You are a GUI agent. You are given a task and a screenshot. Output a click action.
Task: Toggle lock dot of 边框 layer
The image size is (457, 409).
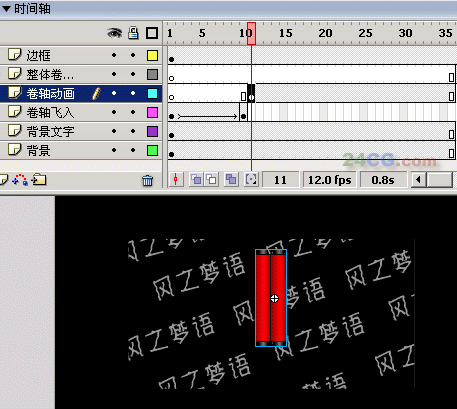tap(133, 55)
